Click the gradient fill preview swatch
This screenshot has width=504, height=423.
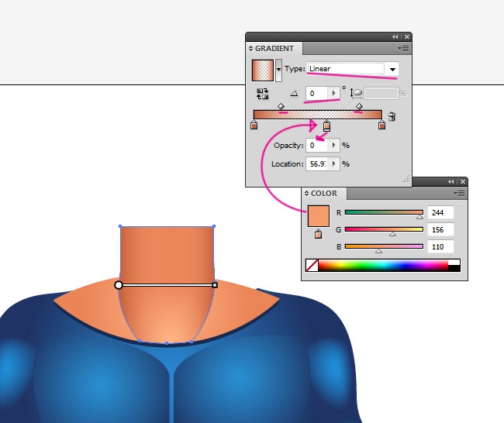point(263,70)
